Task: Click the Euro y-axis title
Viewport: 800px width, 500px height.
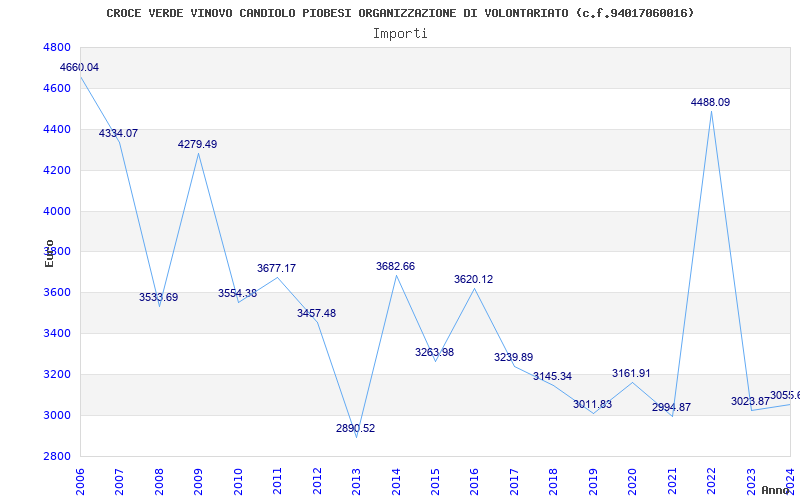Action: (49, 254)
